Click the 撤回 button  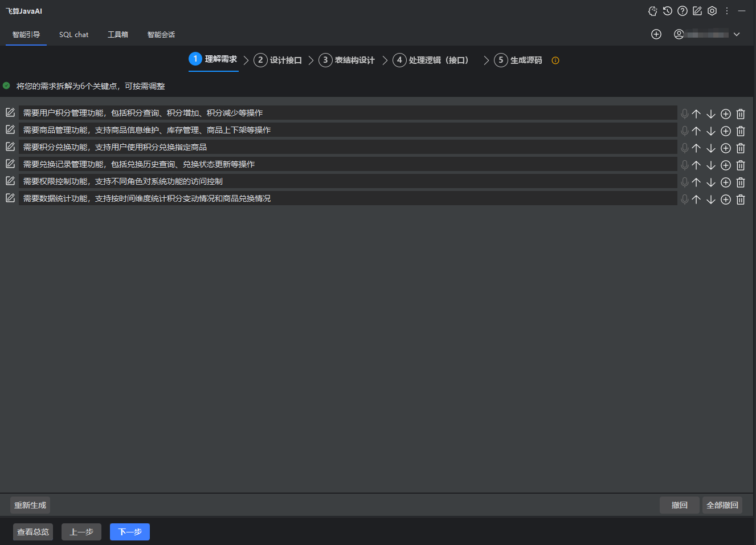click(680, 505)
